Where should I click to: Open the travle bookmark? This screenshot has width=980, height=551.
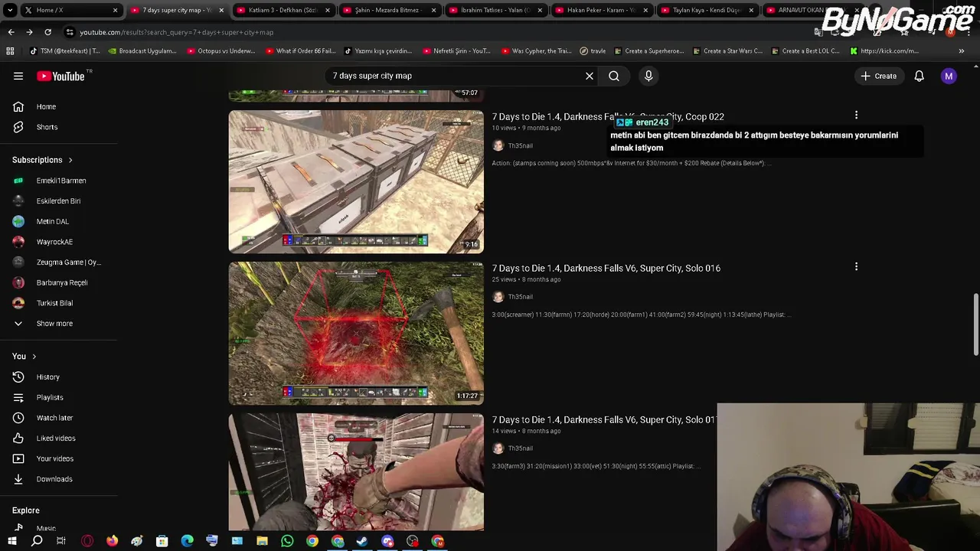point(593,51)
